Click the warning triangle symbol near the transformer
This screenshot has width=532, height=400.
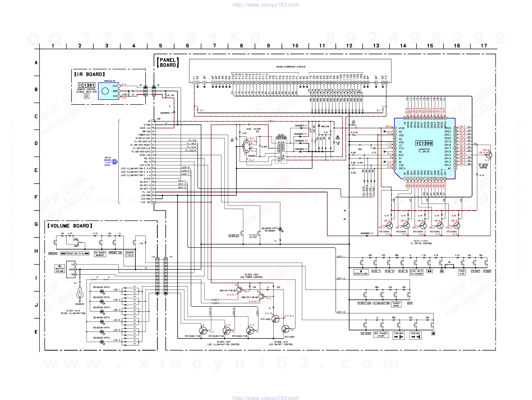[x=338, y=137]
